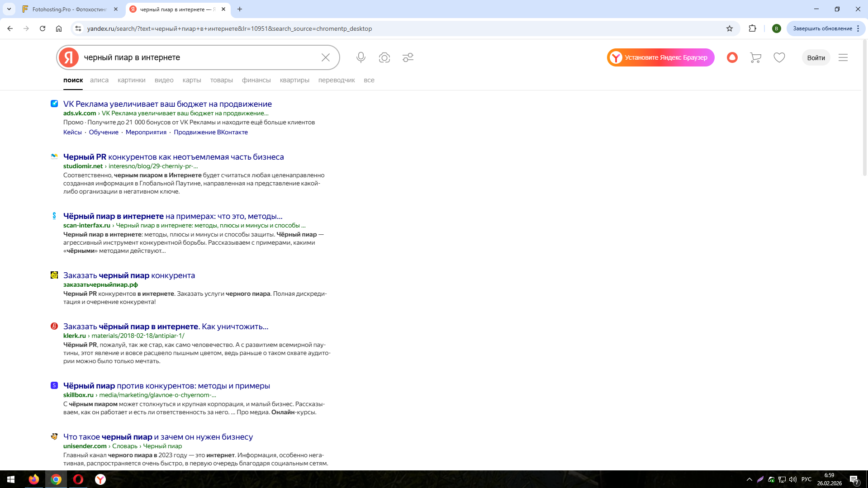The image size is (868, 488).
Task: Follow the 'Кейсы' sitelink
Action: tap(72, 132)
